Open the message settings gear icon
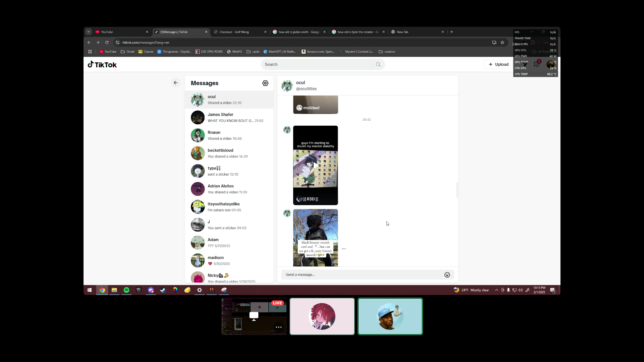 tap(265, 83)
